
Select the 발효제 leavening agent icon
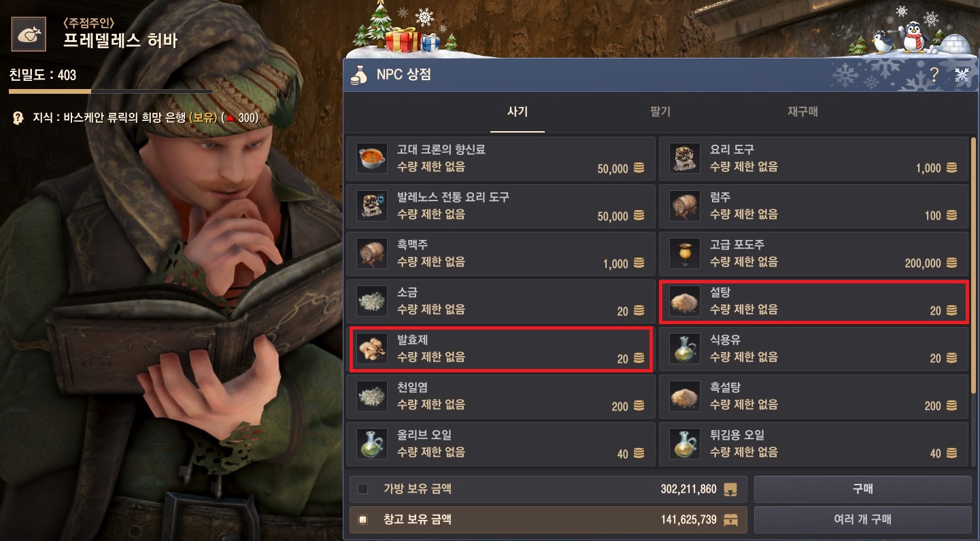(372, 349)
